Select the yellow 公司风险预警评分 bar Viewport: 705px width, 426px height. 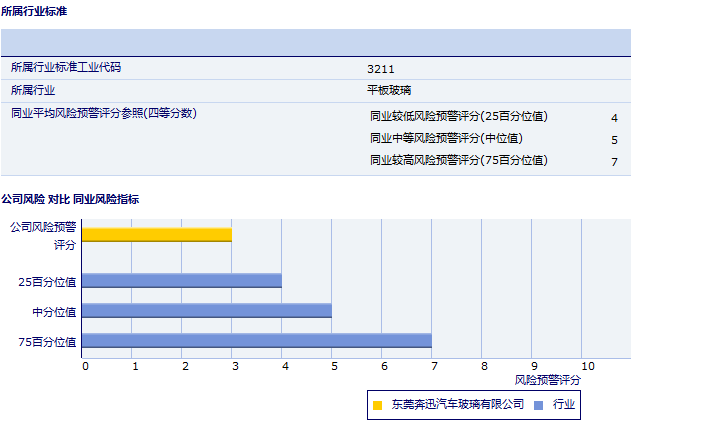[156, 235]
